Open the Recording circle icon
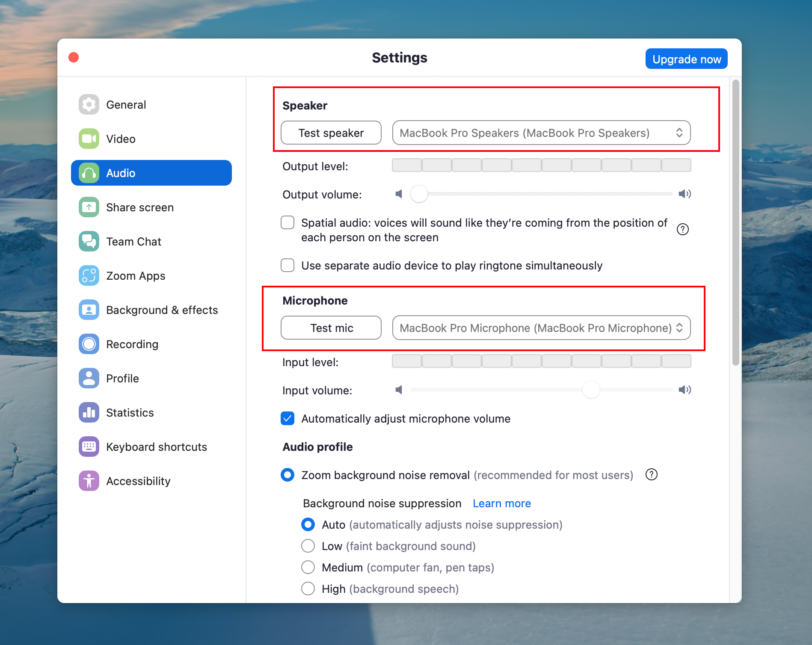This screenshot has width=812, height=645. [89, 344]
